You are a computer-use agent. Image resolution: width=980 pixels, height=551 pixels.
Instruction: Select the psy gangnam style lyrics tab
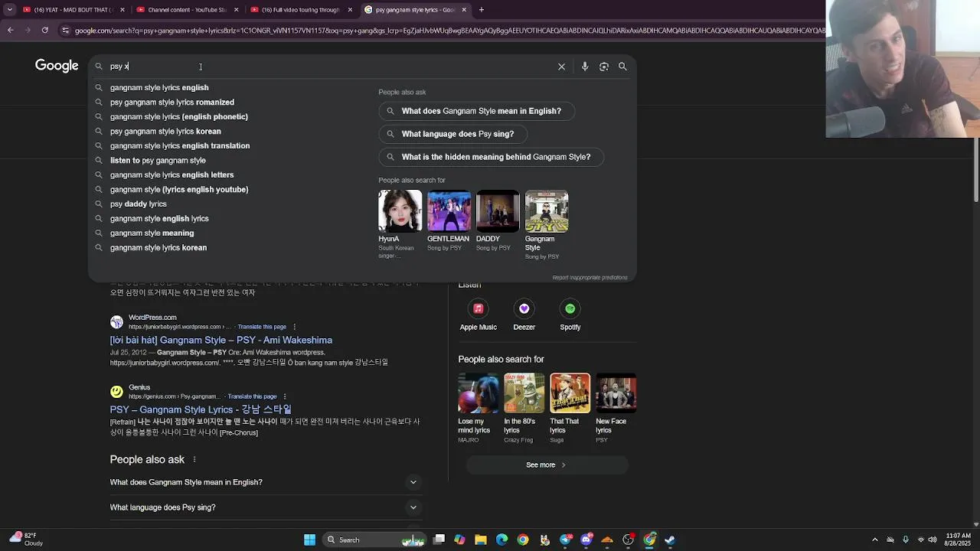(x=414, y=10)
